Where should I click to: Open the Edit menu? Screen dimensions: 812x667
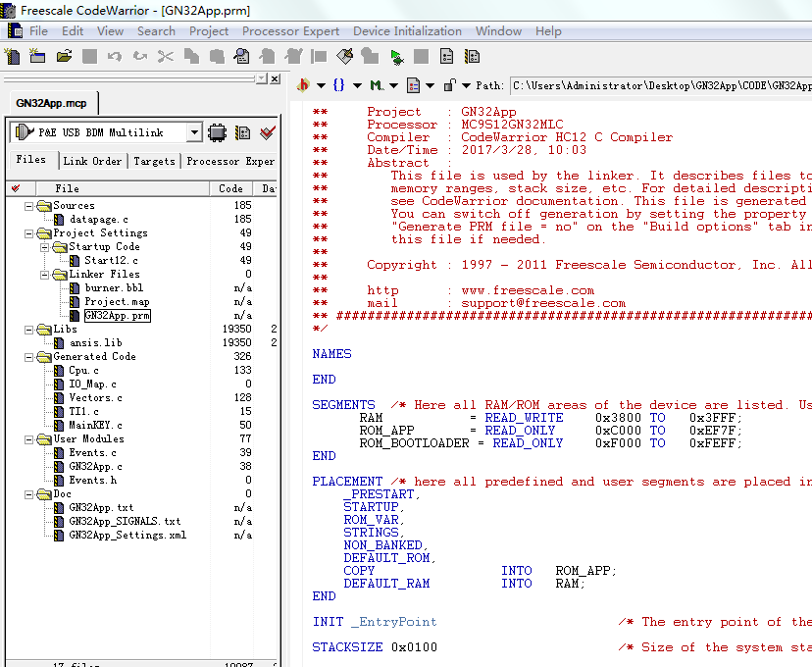click(73, 31)
